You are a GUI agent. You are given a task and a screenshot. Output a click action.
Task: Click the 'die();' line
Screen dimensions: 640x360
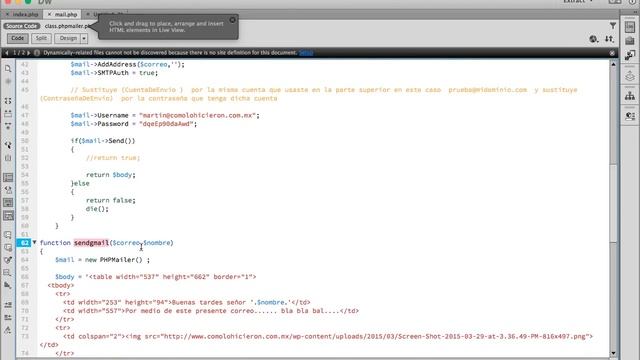[97, 209]
